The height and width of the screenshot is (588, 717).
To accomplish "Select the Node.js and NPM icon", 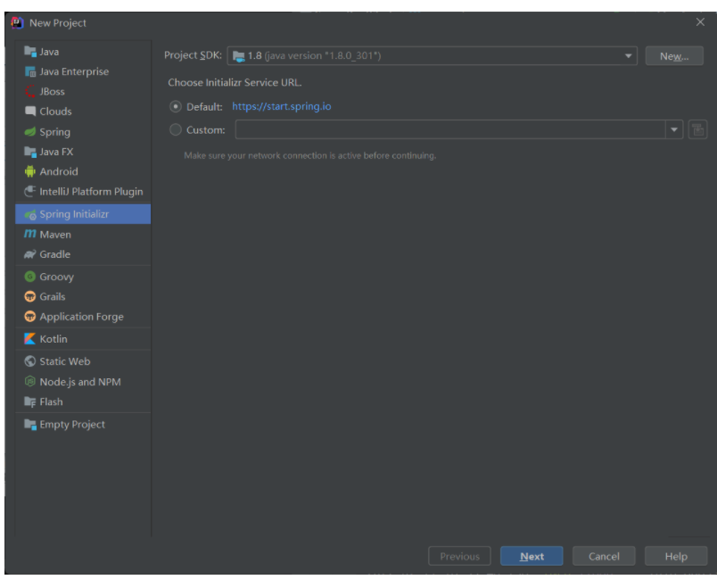I will pos(30,382).
